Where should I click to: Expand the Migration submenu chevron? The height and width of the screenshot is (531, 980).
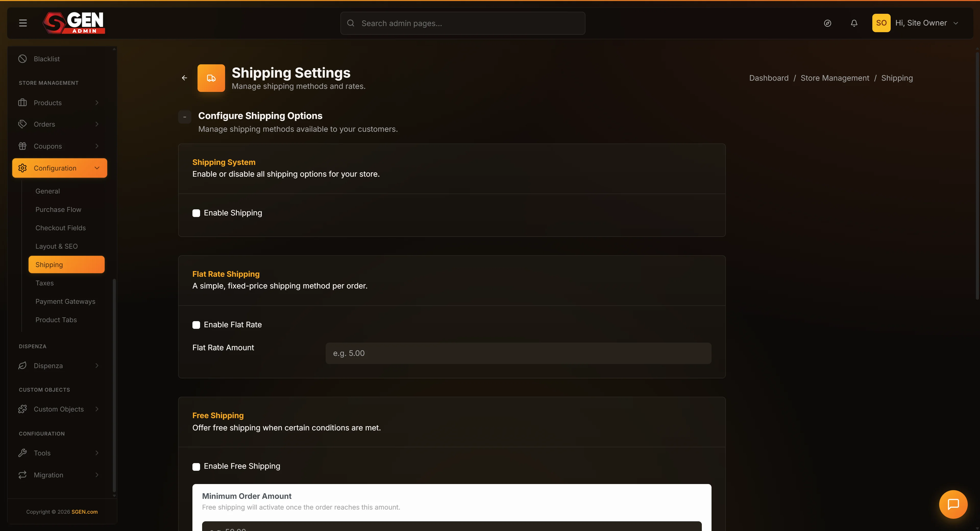tap(97, 475)
